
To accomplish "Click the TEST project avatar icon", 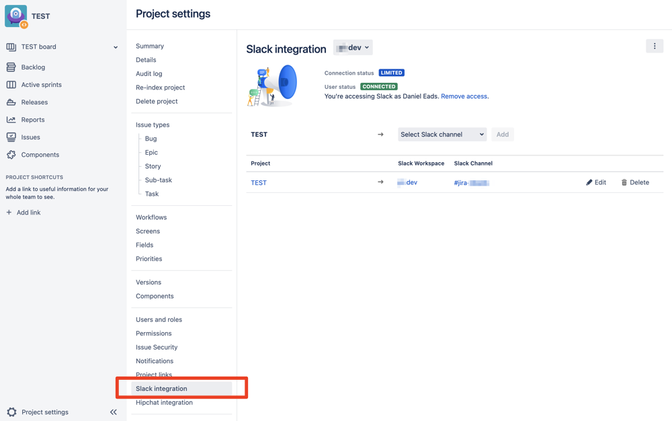I will 16,16.
